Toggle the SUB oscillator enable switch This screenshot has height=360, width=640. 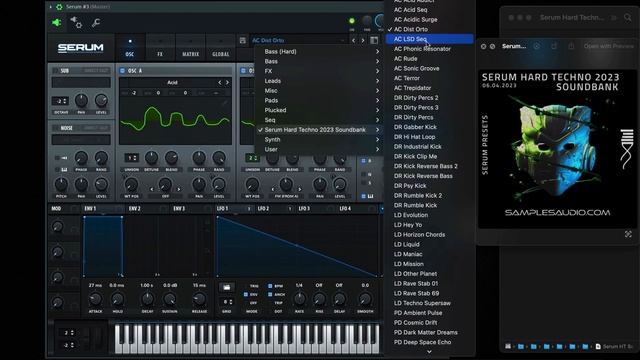coord(56,71)
